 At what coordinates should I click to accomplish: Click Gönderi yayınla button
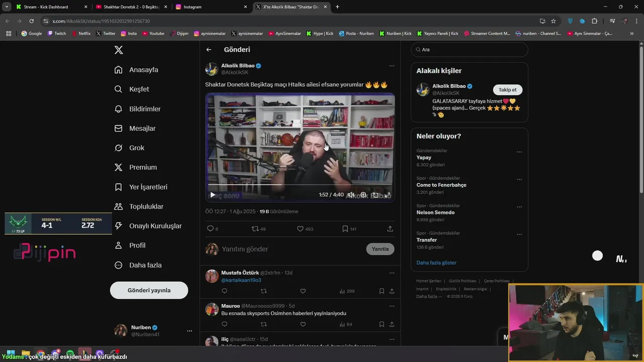149,290
